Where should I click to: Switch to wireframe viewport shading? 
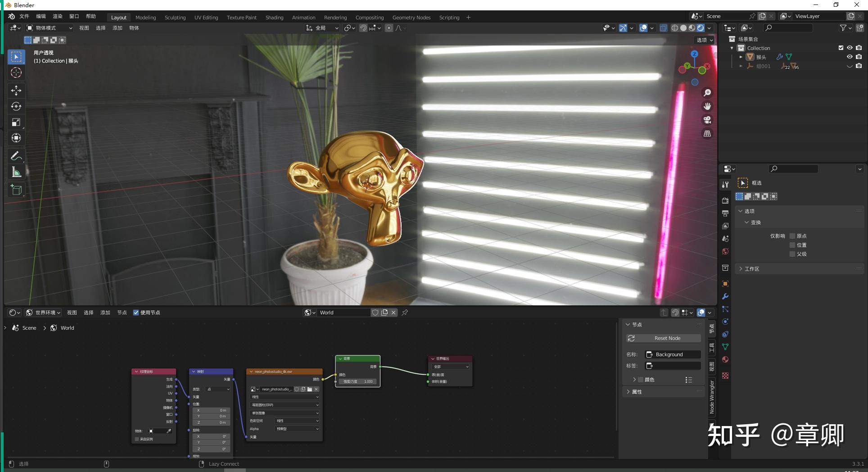click(x=674, y=28)
